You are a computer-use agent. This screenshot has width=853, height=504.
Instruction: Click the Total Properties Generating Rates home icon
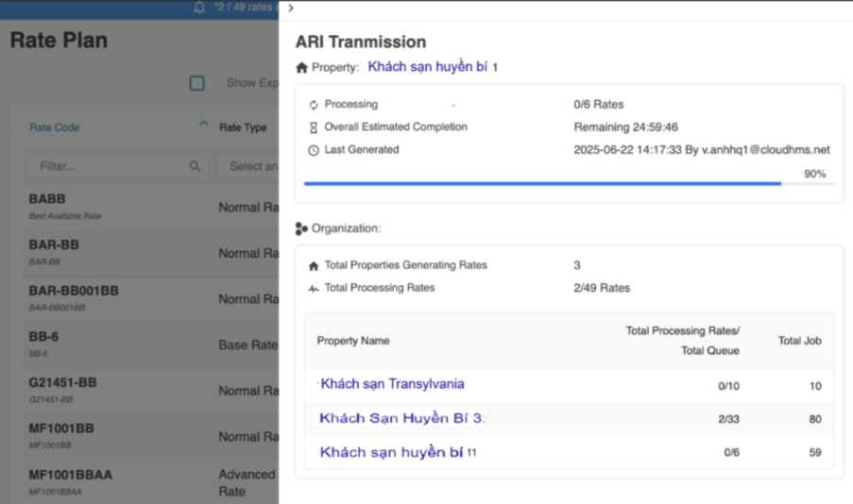(314, 266)
